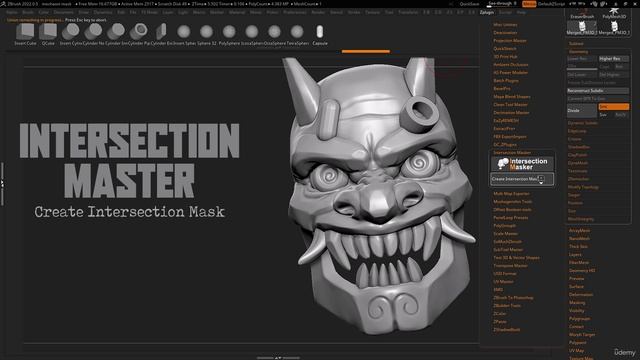
Task: Expand Maya Blend Shapes section
Action: pos(512,97)
